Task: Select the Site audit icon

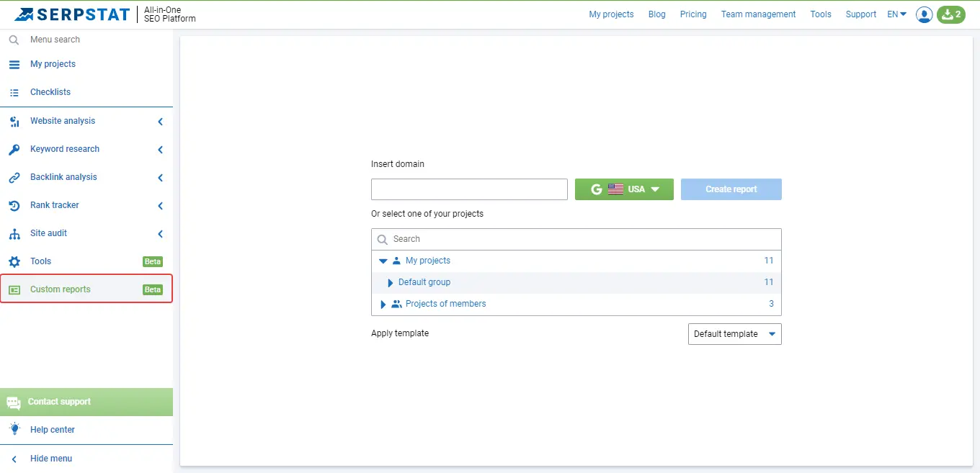Action: tap(14, 233)
